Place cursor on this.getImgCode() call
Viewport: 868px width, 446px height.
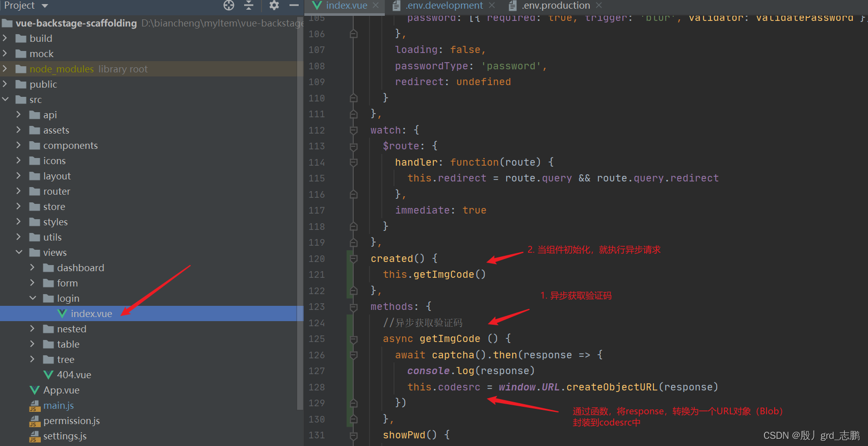coord(434,275)
